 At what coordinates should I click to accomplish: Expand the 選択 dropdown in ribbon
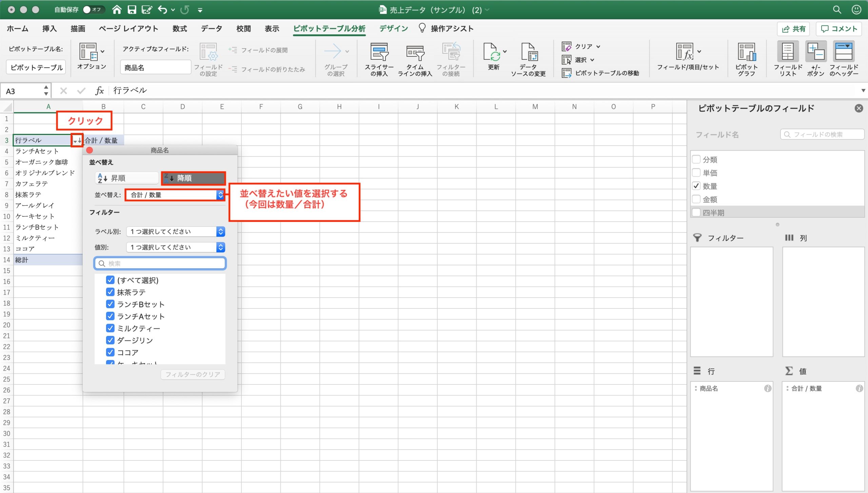pyautogui.click(x=592, y=60)
